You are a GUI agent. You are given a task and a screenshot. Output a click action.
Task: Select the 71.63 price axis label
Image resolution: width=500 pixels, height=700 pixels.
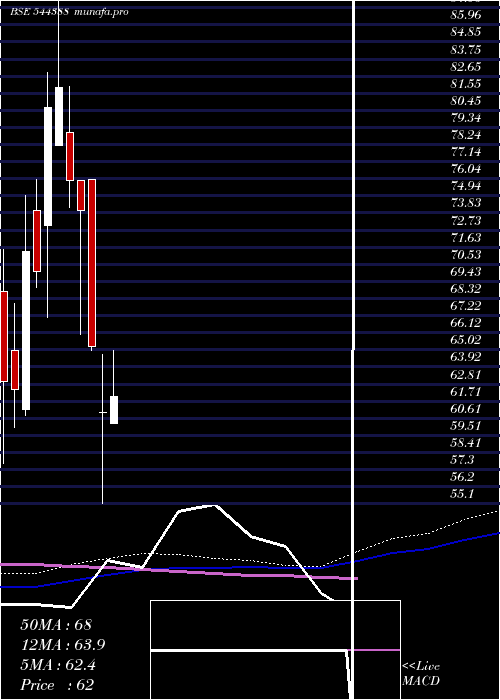click(466, 238)
